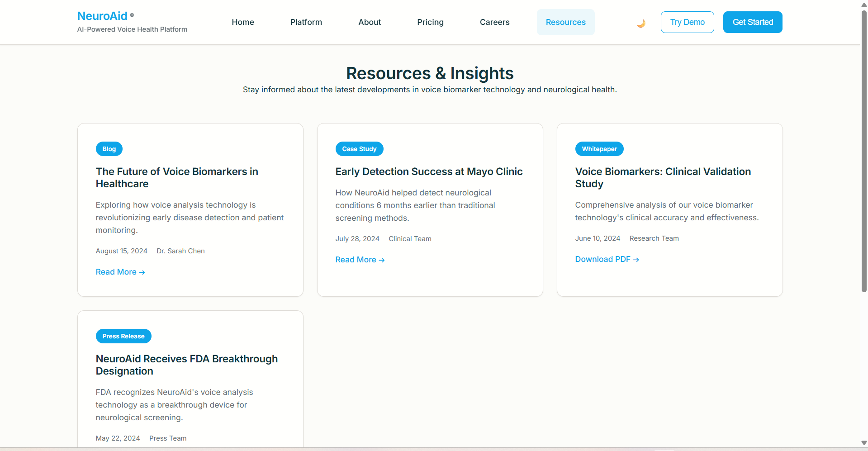Click the scrollbar up arrow
868x451 pixels.
coord(864,5)
